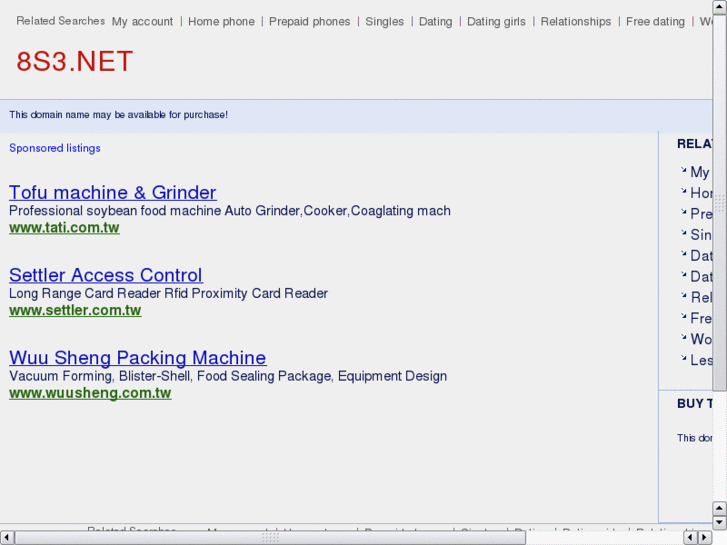Click the vertical scrollbar up arrow at top
The width and height of the screenshot is (727, 545).
click(x=720, y=7)
